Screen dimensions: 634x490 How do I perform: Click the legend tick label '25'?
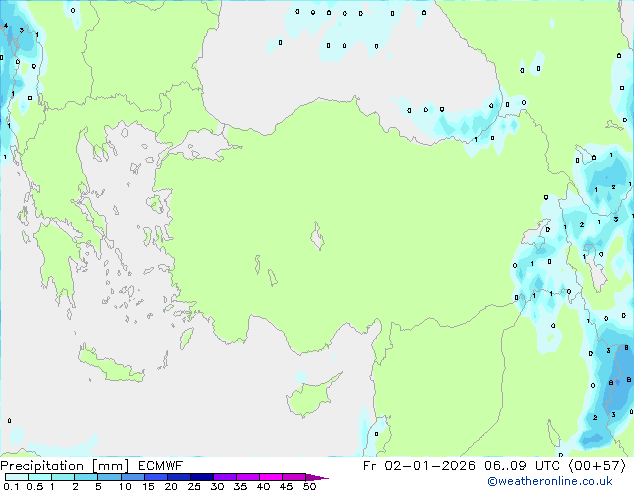coord(194,486)
